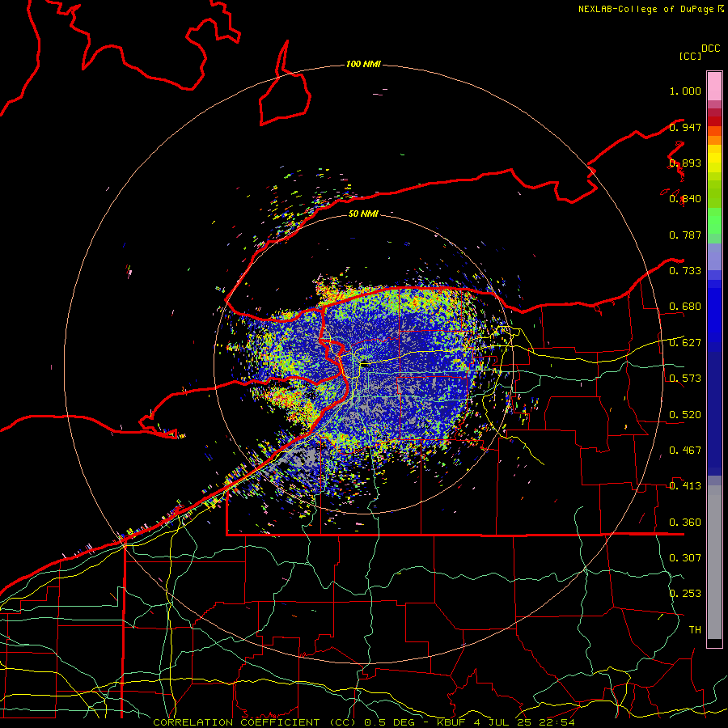728x728 pixels.
Task: Click the DCC legend header text
Action: coord(711,49)
